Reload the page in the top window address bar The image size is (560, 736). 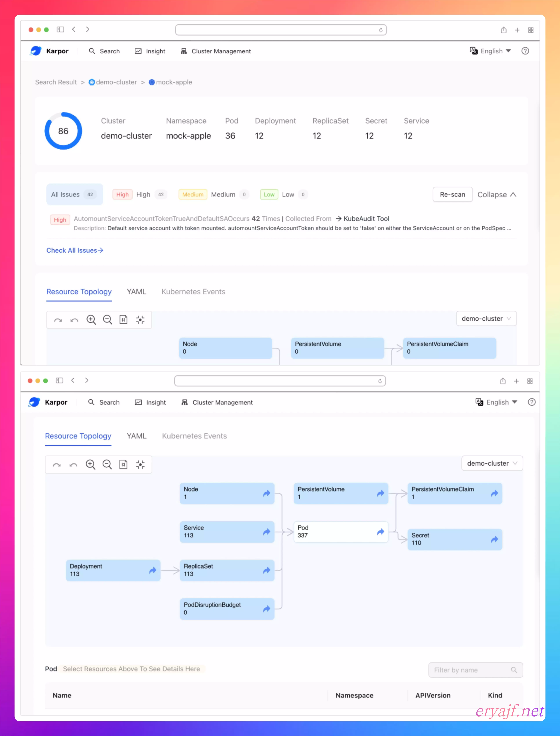[x=381, y=30]
